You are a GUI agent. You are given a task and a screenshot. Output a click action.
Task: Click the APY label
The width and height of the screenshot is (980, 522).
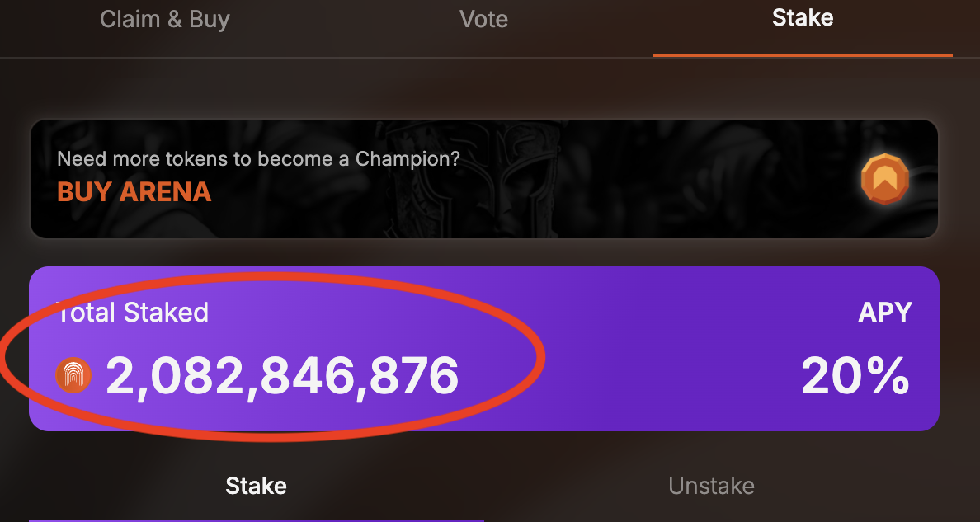[x=885, y=313]
